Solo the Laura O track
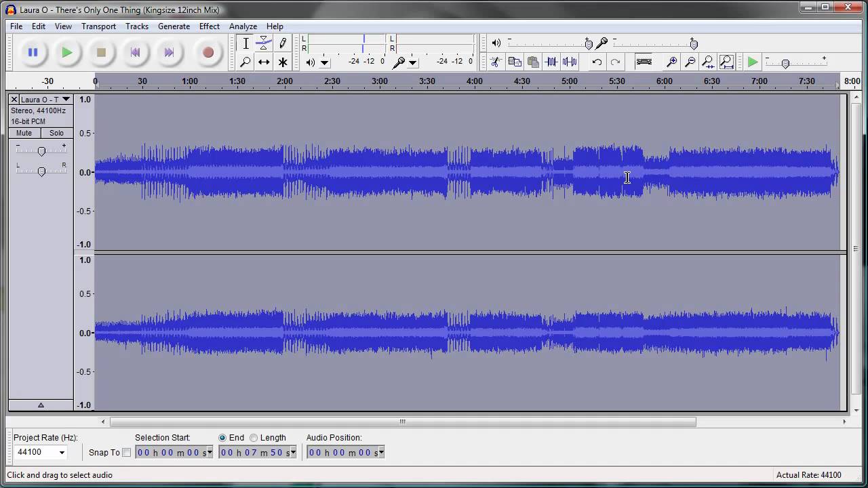 coord(56,134)
